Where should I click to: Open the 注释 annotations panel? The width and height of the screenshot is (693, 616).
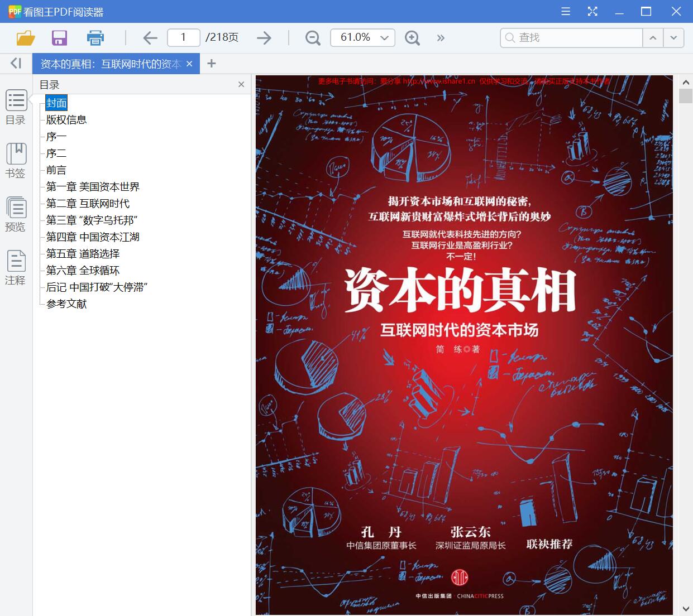[16, 268]
